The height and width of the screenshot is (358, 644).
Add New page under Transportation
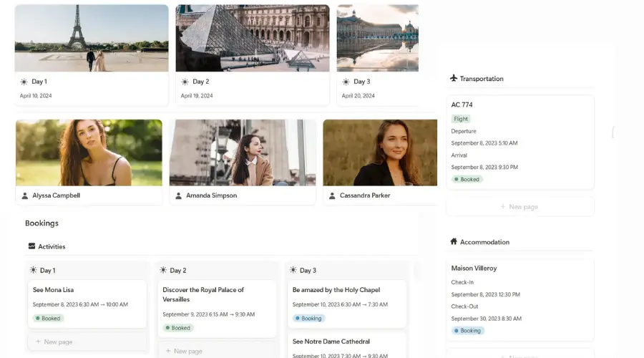pyautogui.click(x=520, y=207)
